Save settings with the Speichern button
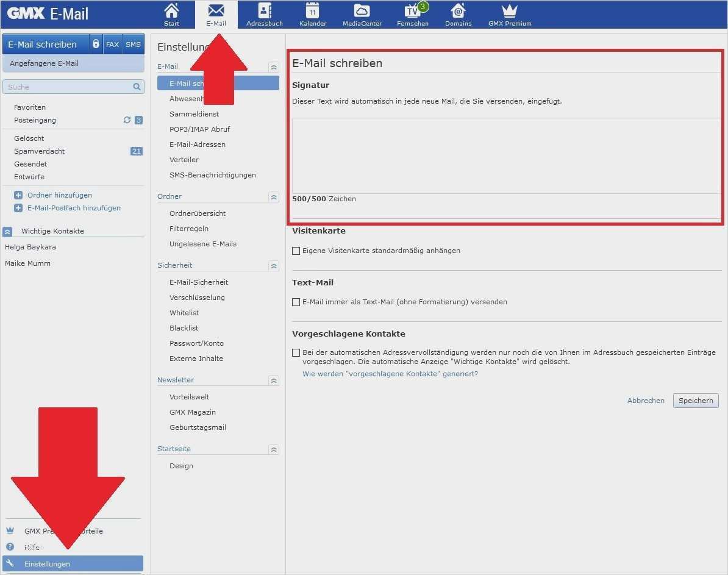728x575 pixels. click(x=695, y=401)
